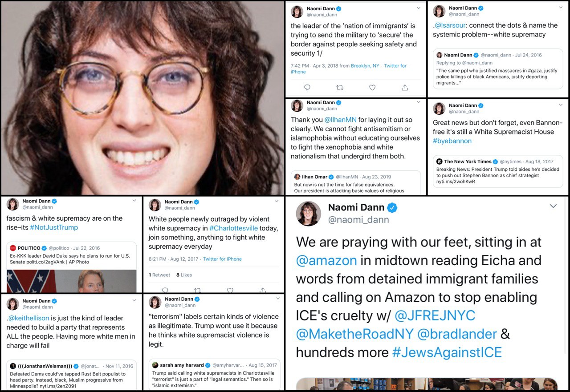Click the large portrait photo

point(142,97)
